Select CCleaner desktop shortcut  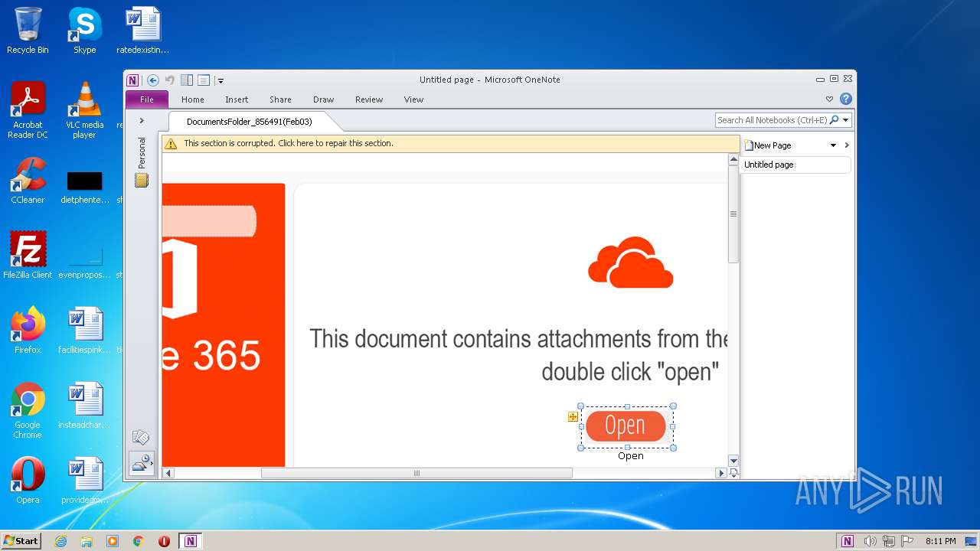(28, 181)
